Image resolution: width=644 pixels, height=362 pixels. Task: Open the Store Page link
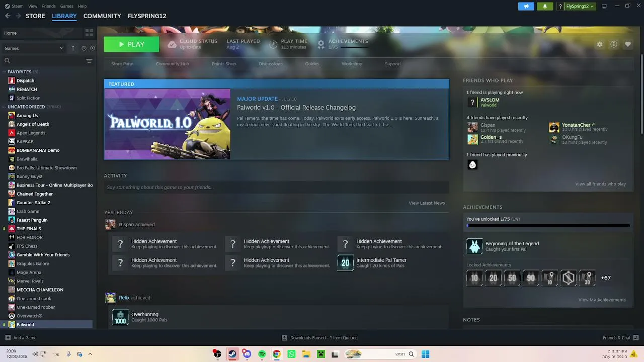pos(122,64)
